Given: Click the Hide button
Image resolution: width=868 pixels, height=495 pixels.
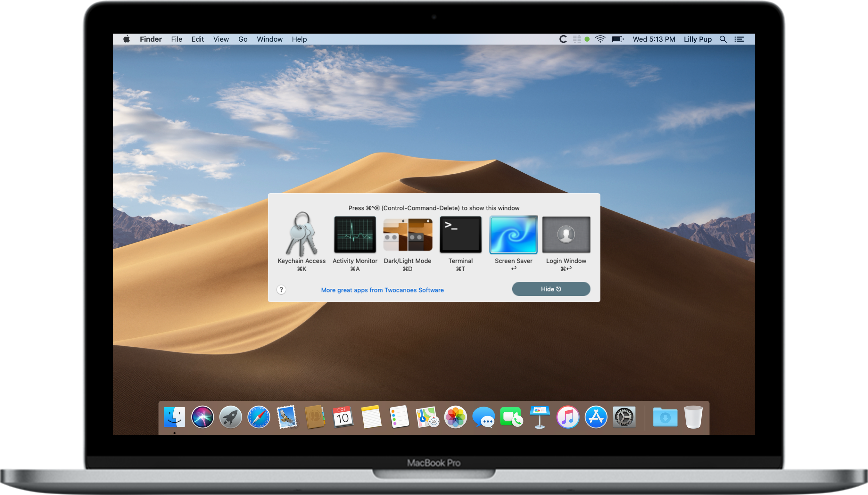Looking at the screenshot, I should 551,289.
